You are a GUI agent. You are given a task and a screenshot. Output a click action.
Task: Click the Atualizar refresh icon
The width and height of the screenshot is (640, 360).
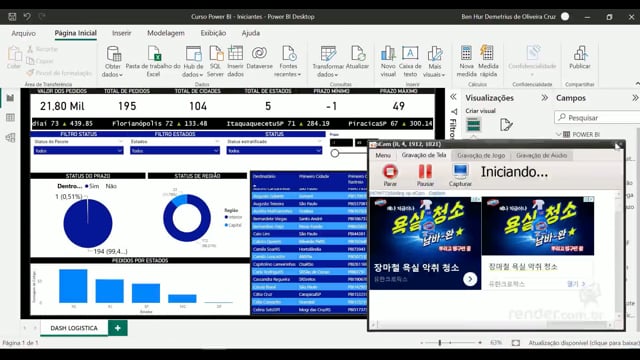[x=358, y=53]
